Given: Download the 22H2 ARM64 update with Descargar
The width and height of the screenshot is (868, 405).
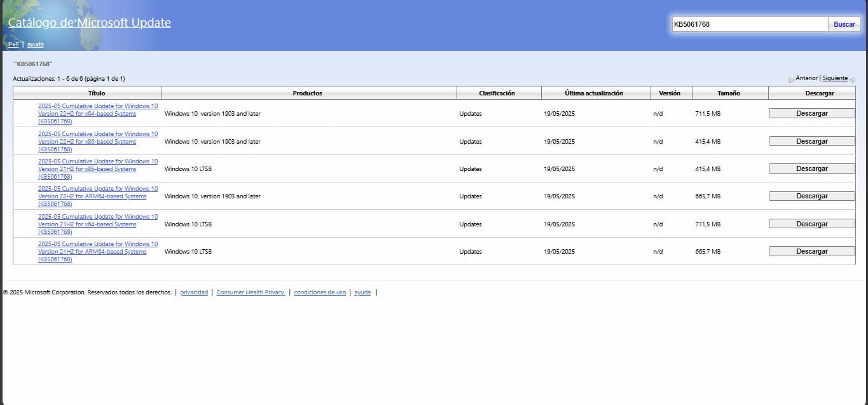Looking at the screenshot, I should [x=812, y=196].
